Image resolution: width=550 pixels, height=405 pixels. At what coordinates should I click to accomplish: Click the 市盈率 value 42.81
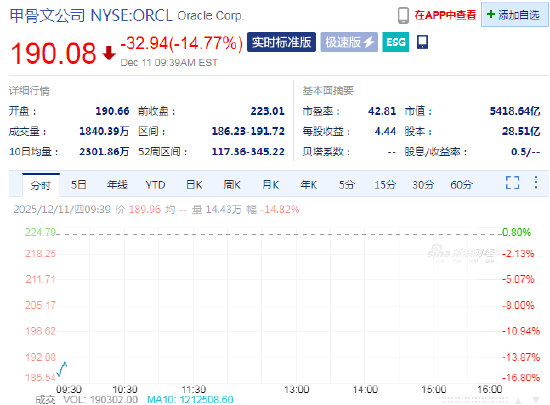coord(382,111)
